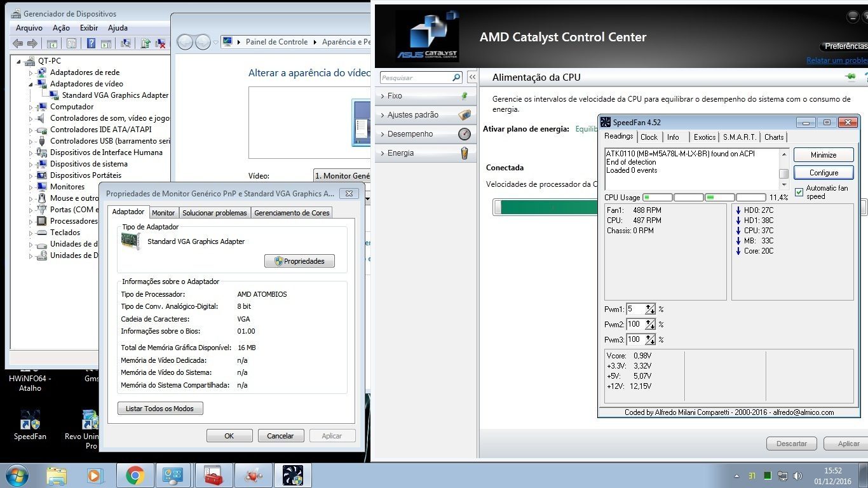Open the S.M.A.R.T. tab in SpeedFan
The width and height of the screenshot is (868, 488).
(740, 137)
